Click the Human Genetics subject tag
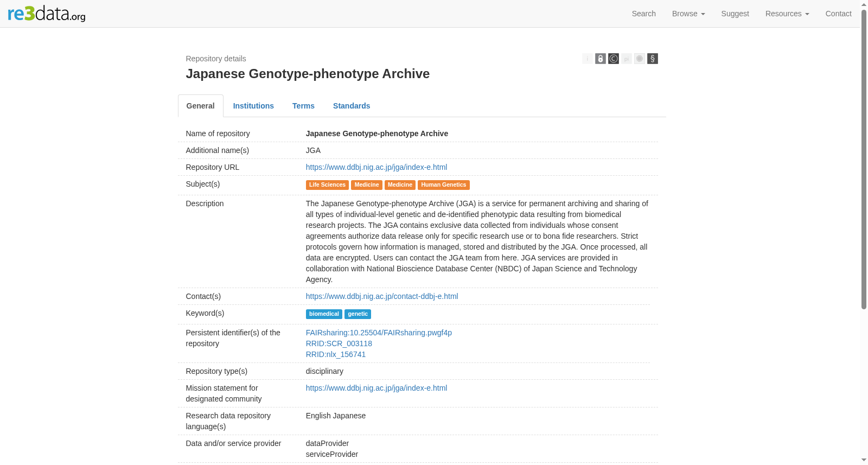This screenshot has height=465, width=868. [x=444, y=185]
